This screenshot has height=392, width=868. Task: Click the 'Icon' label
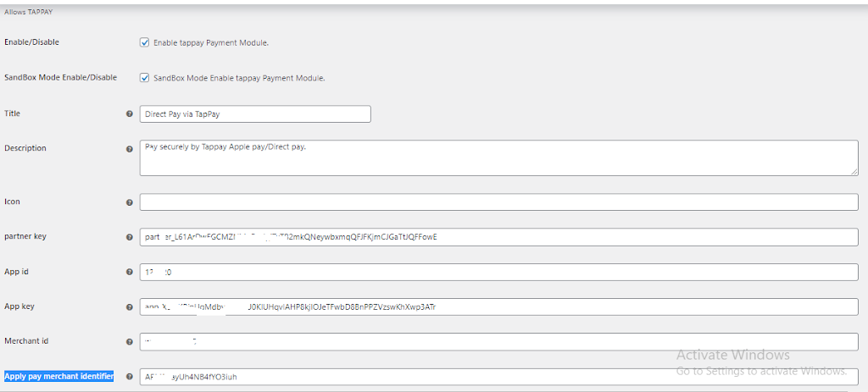(x=12, y=202)
